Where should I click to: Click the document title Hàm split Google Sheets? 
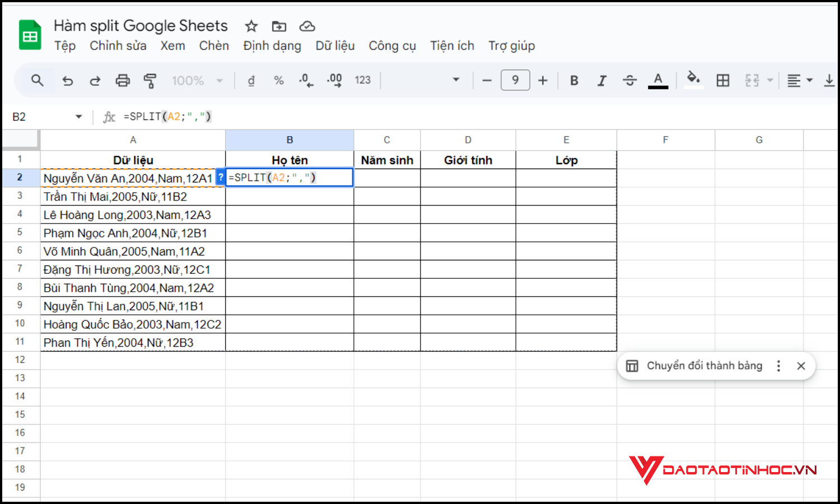pyautogui.click(x=141, y=26)
